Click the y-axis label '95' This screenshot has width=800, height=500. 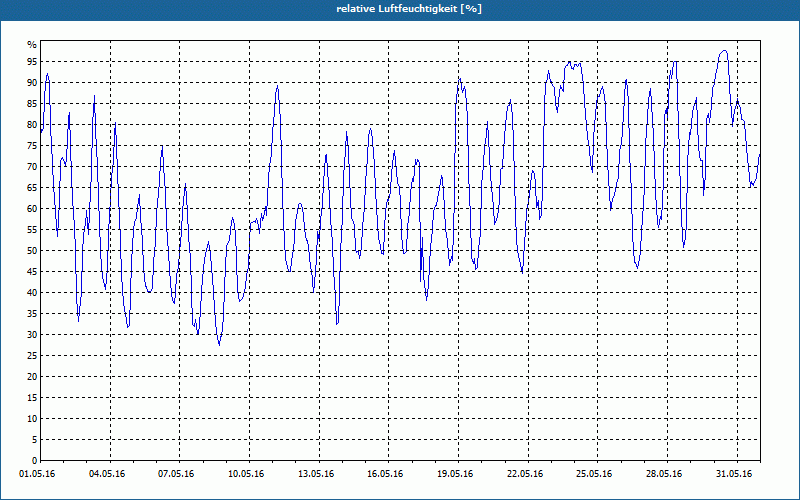pyautogui.click(x=32, y=62)
